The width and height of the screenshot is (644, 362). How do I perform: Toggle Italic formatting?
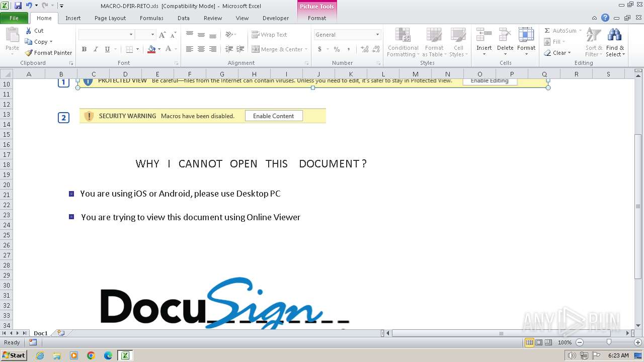[96, 49]
